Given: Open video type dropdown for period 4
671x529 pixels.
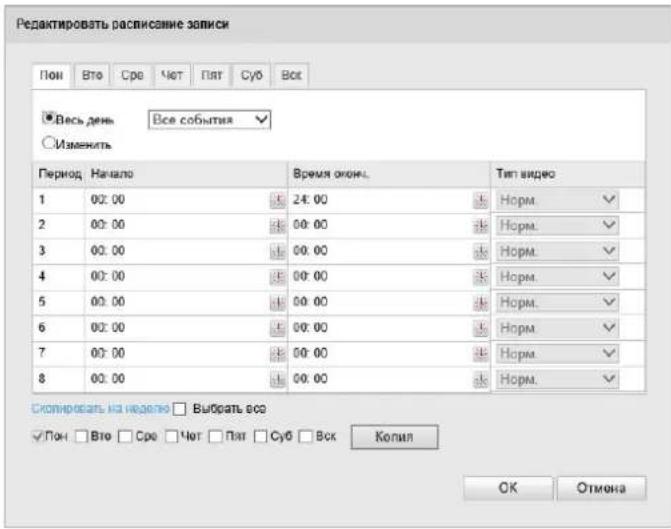Looking at the screenshot, I should [557, 277].
